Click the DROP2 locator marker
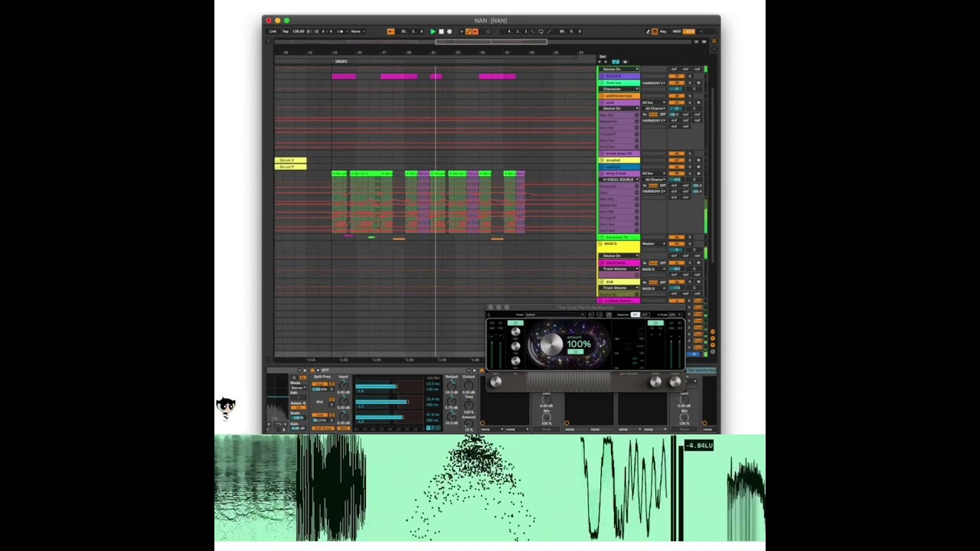The width and height of the screenshot is (980, 551). point(341,61)
